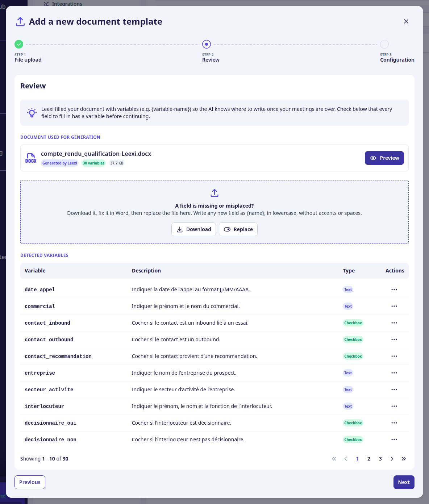Click the Type column header
Viewport: 429px width, 504px height.
(x=349, y=271)
